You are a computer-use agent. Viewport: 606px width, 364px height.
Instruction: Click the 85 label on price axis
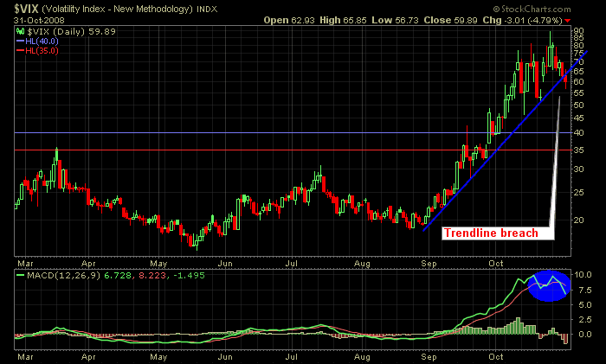click(578, 38)
